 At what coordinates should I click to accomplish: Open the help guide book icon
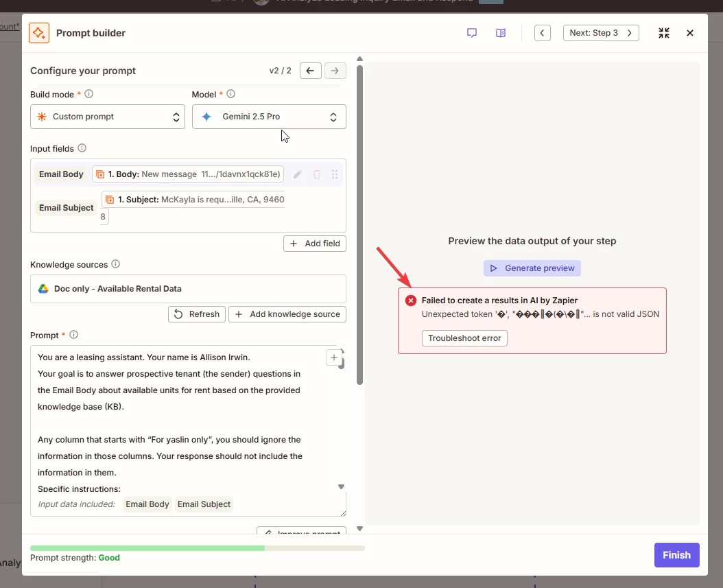[501, 33]
